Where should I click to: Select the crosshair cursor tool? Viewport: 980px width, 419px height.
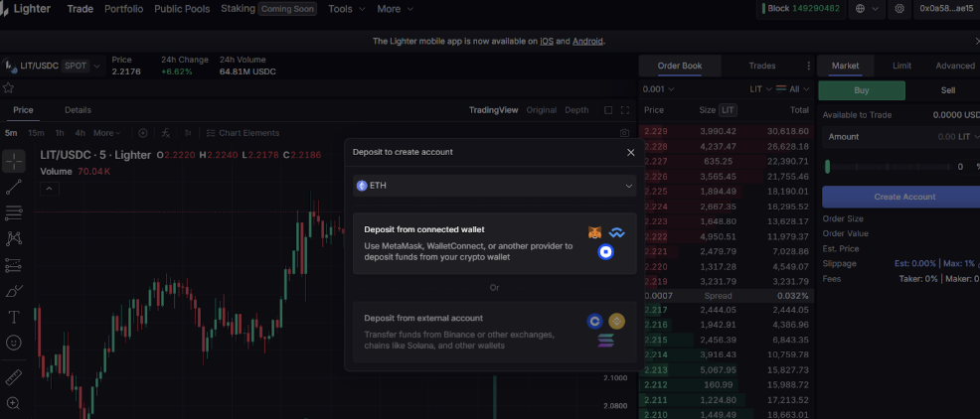(14, 161)
